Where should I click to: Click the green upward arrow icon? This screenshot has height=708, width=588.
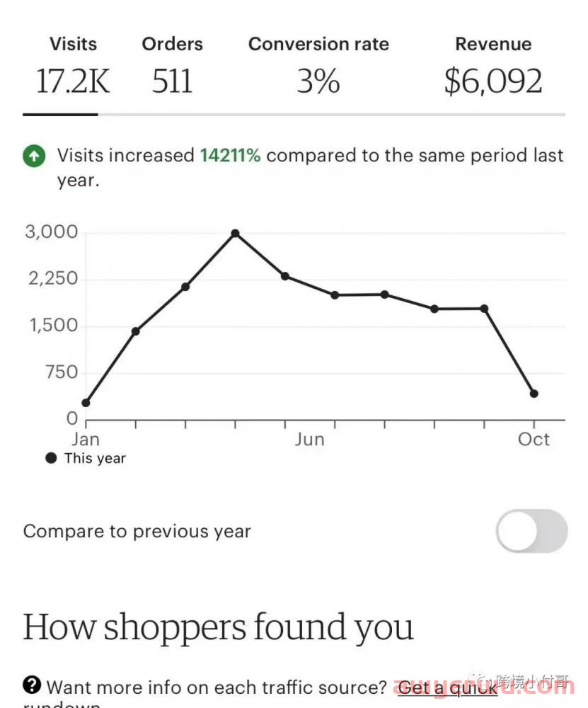click(x=34, y=156)
